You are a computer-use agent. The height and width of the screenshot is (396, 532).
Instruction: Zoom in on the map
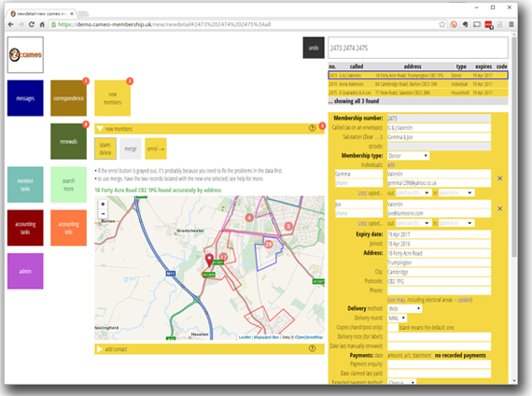click(x=103, y=204)
